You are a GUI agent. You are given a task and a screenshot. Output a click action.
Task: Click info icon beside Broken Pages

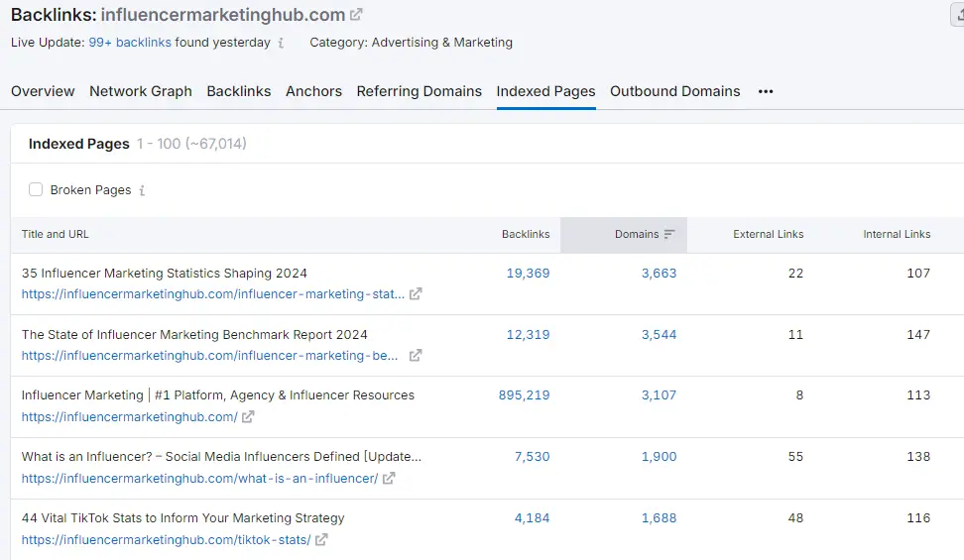tap(142, 190)
